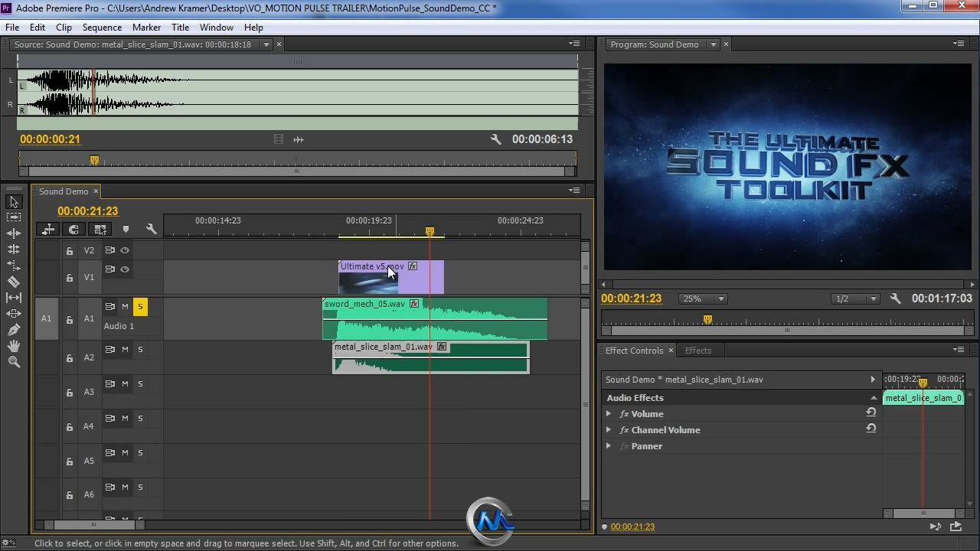
Task: Open the Marker menu
Action: [146, 27]
